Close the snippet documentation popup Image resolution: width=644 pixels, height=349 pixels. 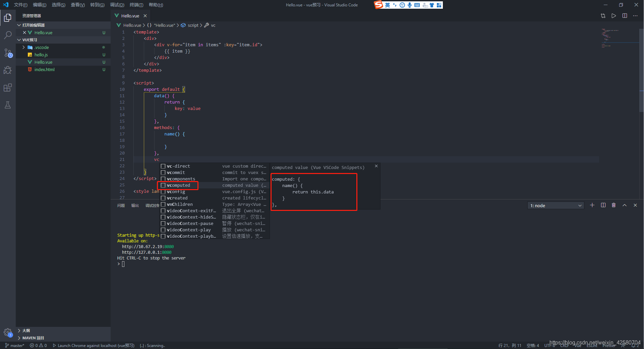(376, 166)
